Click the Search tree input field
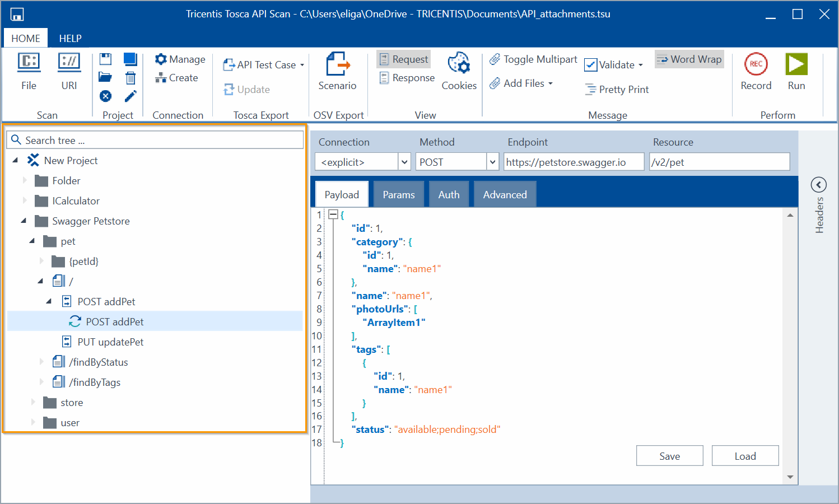This screenshot has height=504, width=839. 162,141
